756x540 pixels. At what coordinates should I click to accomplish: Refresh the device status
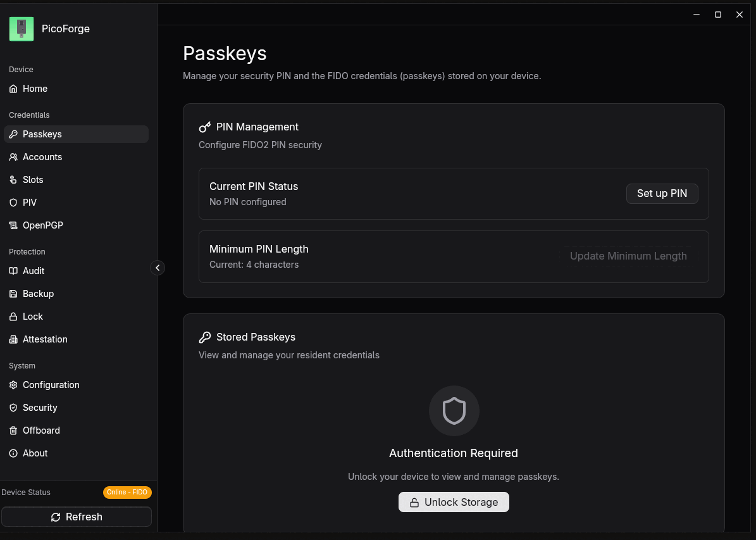tap(77, 517)
